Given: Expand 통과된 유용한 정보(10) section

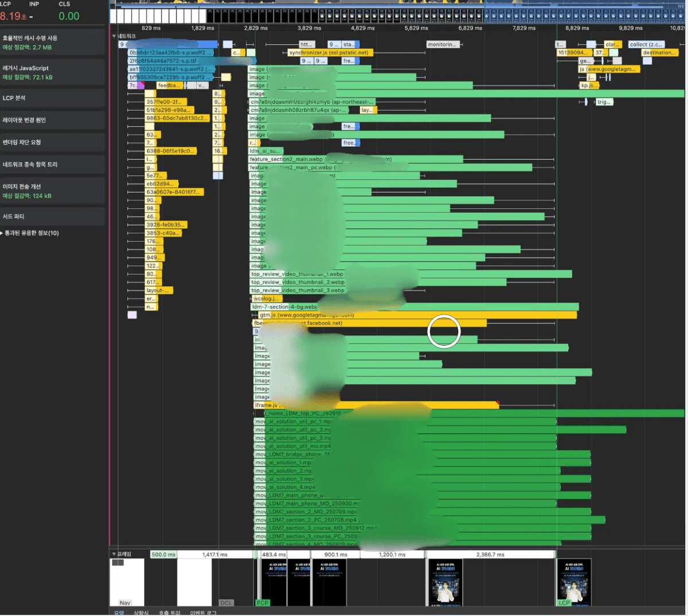Looking at the screenshot, I should click(2, 233).
